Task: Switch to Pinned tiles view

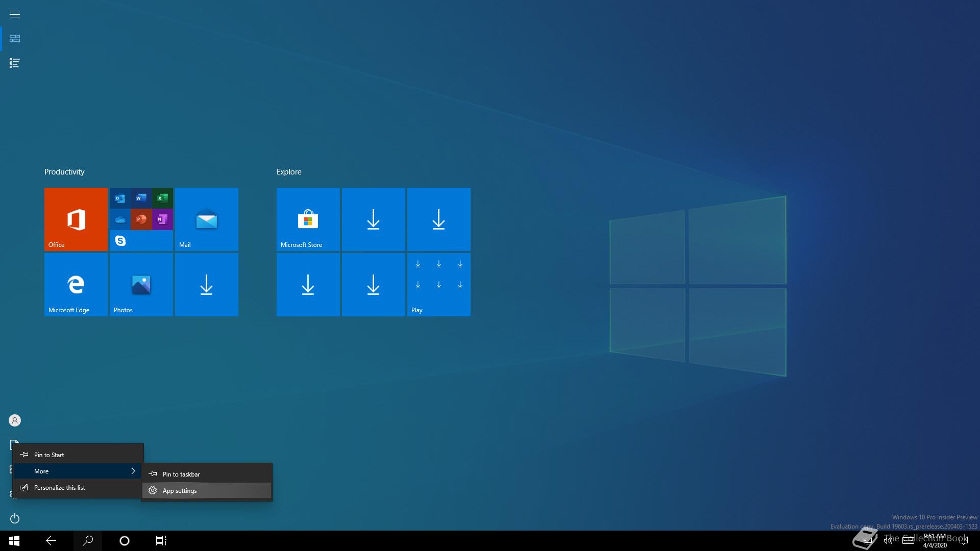Action: 15,39
